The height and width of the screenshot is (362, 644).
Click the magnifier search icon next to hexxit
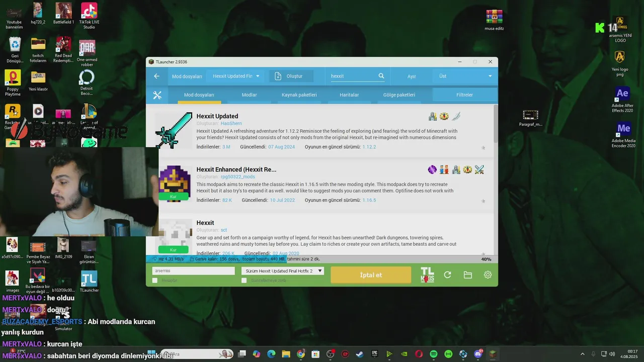coord(381,76)
